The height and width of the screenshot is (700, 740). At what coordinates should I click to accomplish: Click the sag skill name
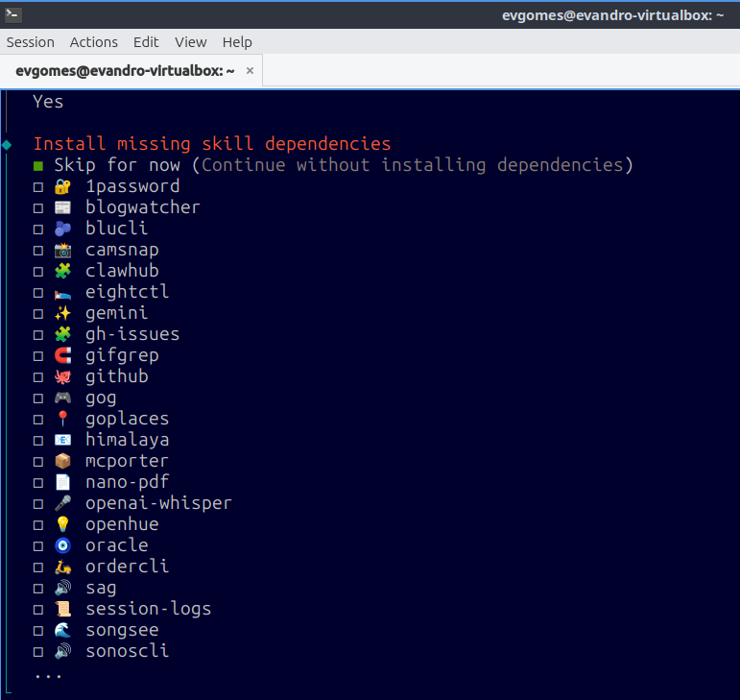click(101, 589)
